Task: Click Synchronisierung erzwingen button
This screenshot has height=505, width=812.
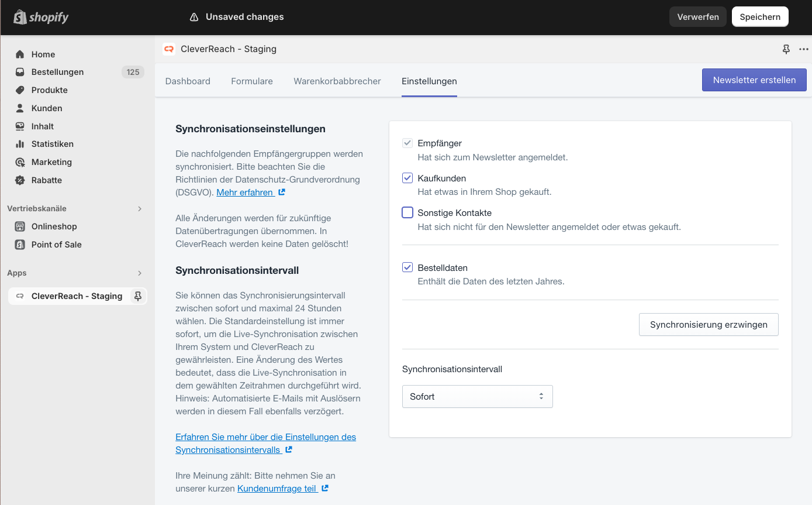Action: click(x=709, y=325)
